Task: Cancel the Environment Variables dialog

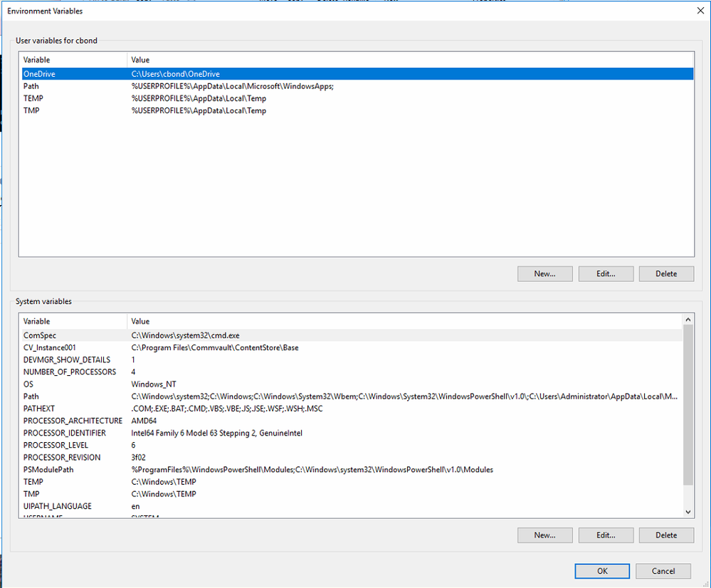Action: [x=663, y=571]
